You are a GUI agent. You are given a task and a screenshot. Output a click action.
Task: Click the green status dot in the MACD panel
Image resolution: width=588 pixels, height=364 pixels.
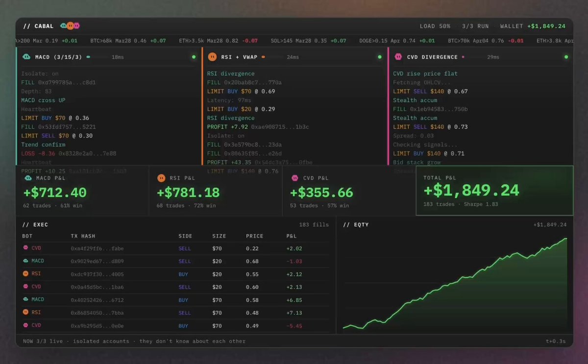pos(194,57)
